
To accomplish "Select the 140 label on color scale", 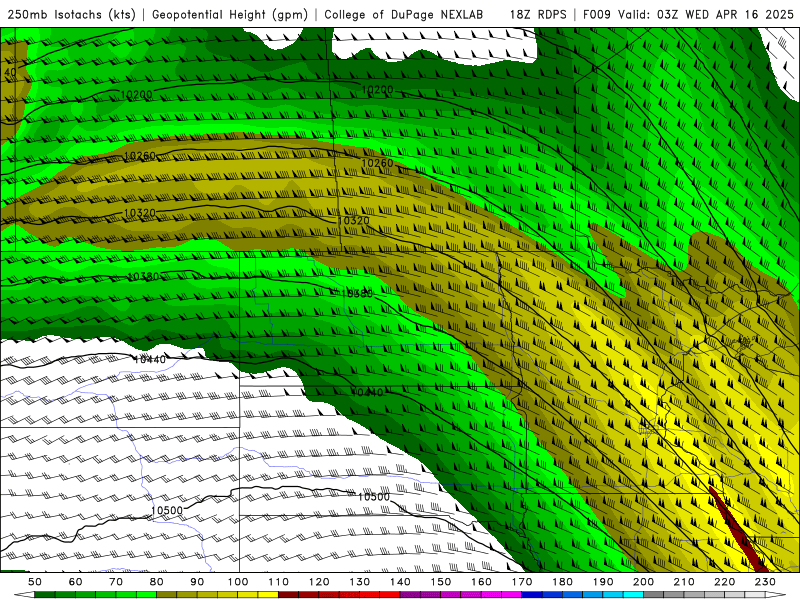I will tap(400, 582).
